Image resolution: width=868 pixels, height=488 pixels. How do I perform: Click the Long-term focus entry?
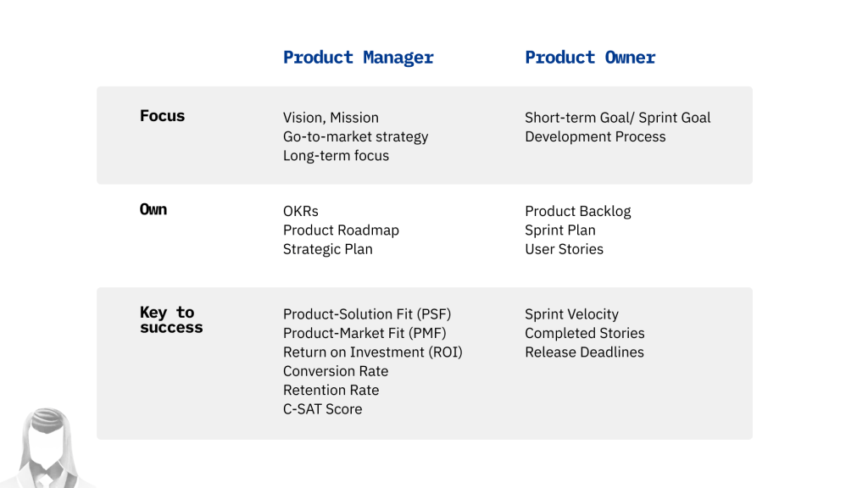[336, 156]
